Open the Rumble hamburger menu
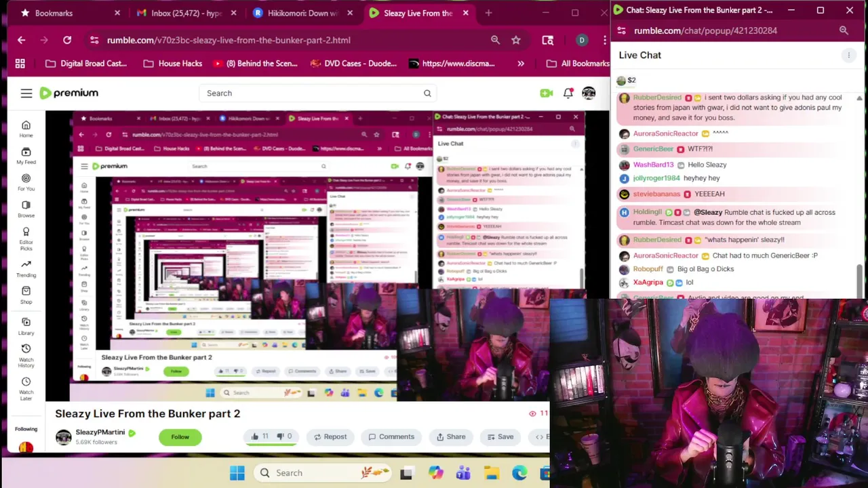This screenshot has width=868, height=488. (x=26, y=94)
